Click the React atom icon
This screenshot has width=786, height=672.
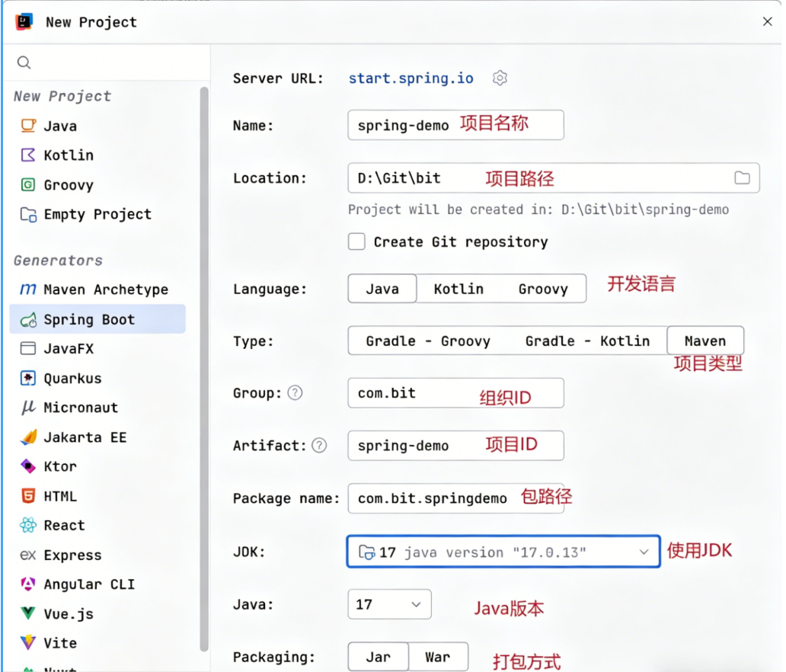[x=28, y=525]
